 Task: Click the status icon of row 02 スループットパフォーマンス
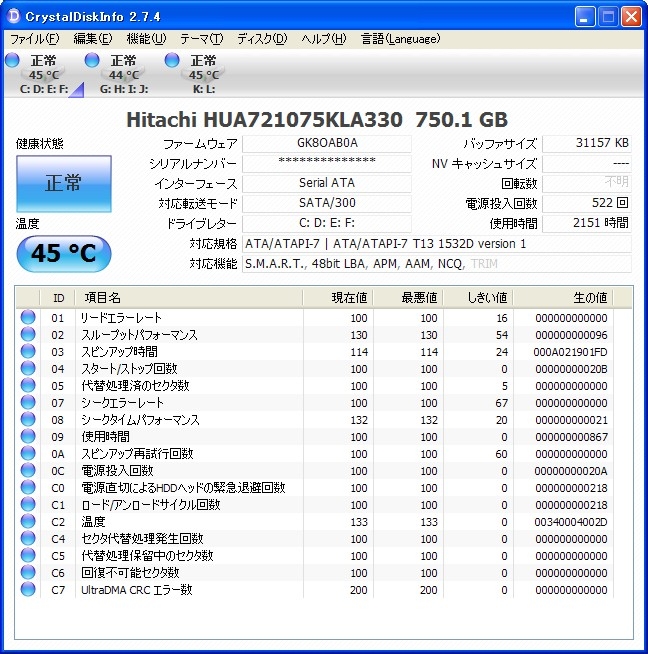pos(28,335)
